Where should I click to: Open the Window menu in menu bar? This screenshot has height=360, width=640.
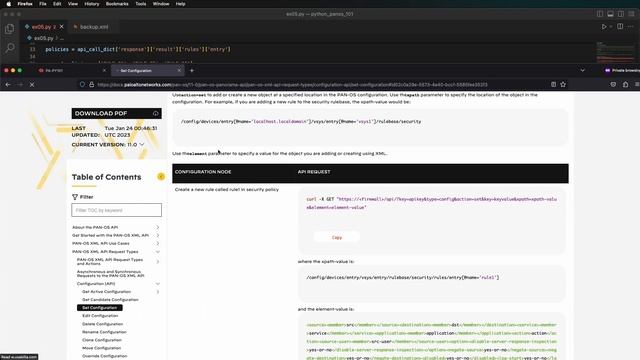click(161, 4)
